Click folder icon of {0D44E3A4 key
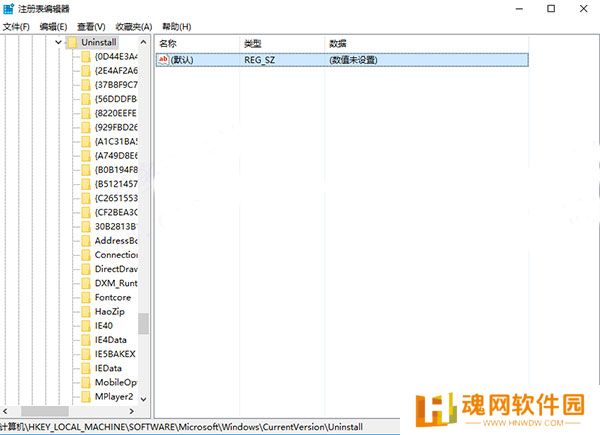 [86, 57]
